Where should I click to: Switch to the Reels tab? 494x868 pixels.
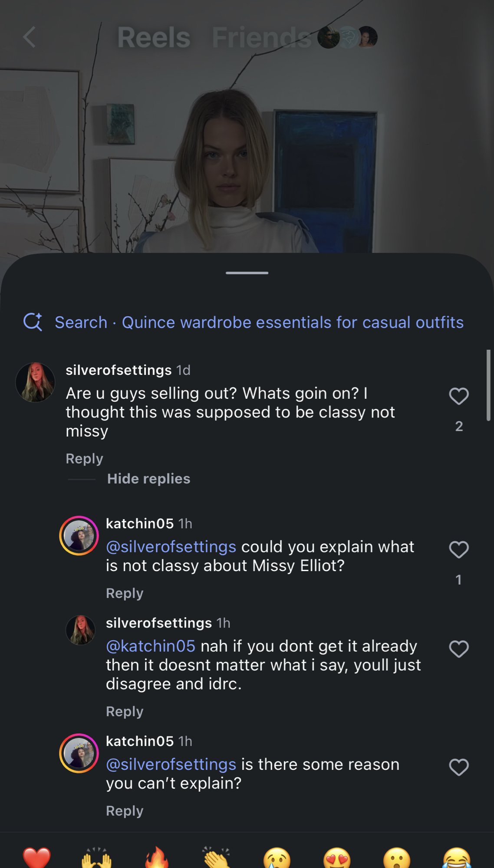(x=154, y=37)
